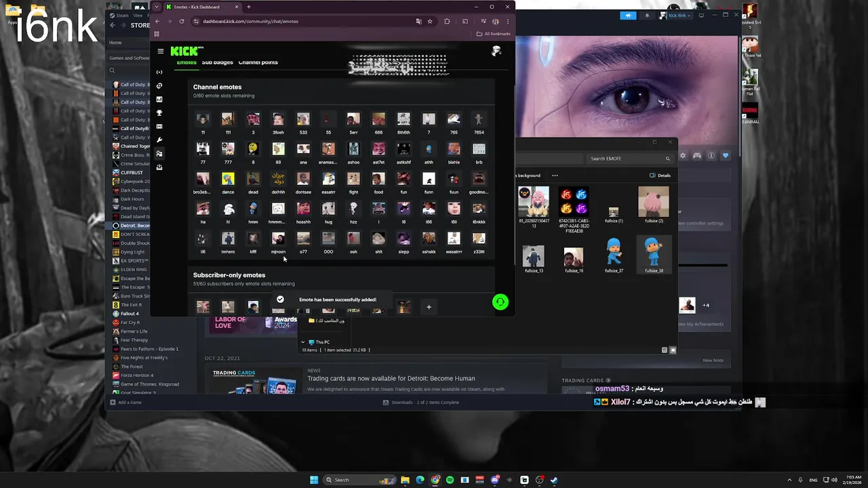Switch Explorer to details list view icon

(x=665, y=350)
